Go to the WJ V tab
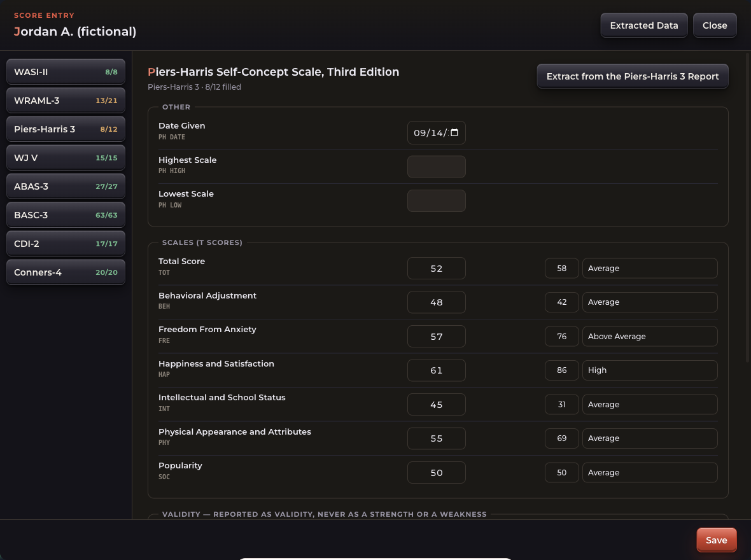The image size is (751, 560). coord(66,158)
